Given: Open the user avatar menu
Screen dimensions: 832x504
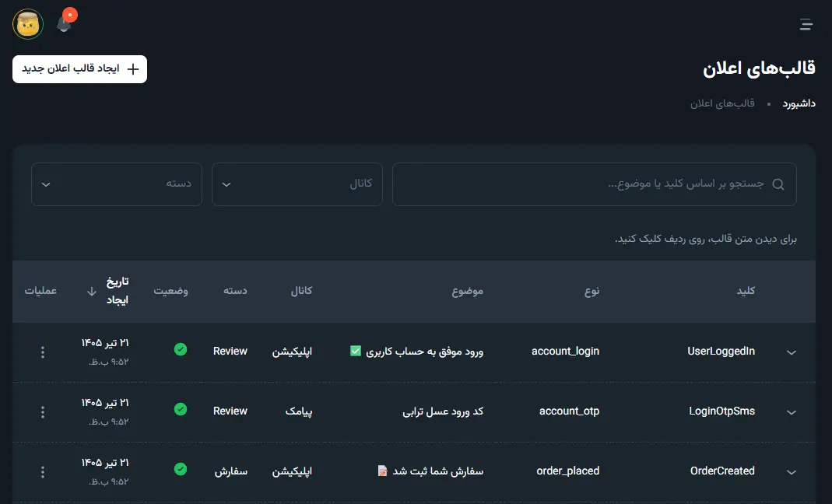Looking at the screenshot, I should [27, 24].
